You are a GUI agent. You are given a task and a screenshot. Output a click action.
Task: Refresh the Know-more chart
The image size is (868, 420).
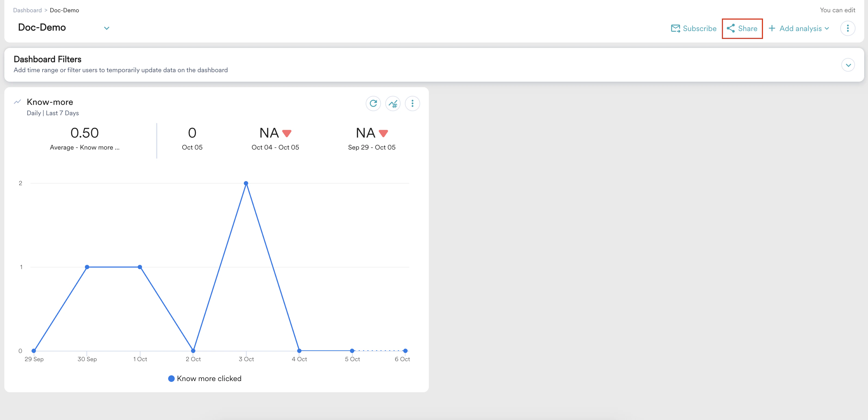click(373, 103)
